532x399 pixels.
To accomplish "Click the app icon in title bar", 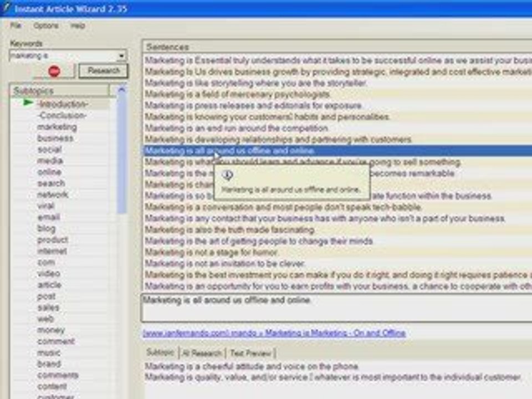I will (x=6, y=8).
